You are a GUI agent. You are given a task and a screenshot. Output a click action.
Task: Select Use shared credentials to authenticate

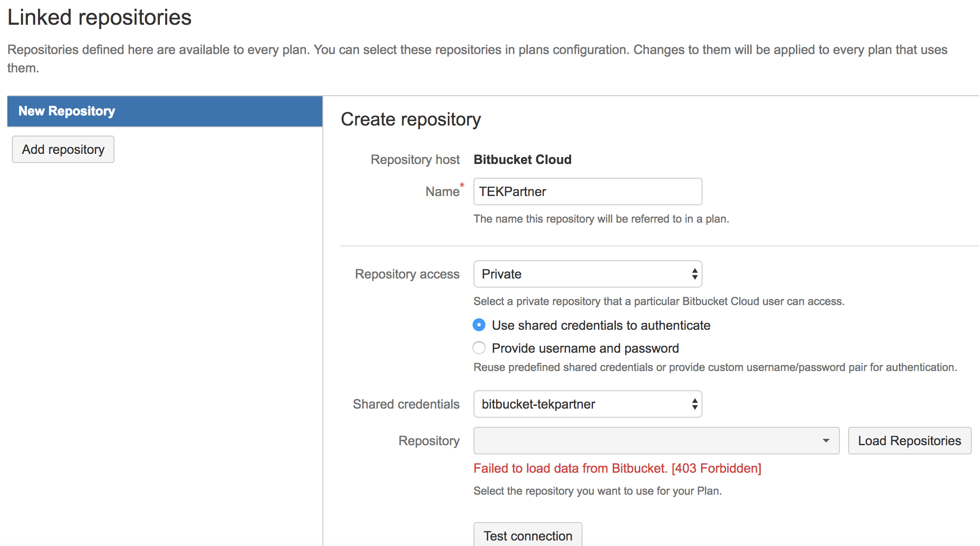pos(479,325)
